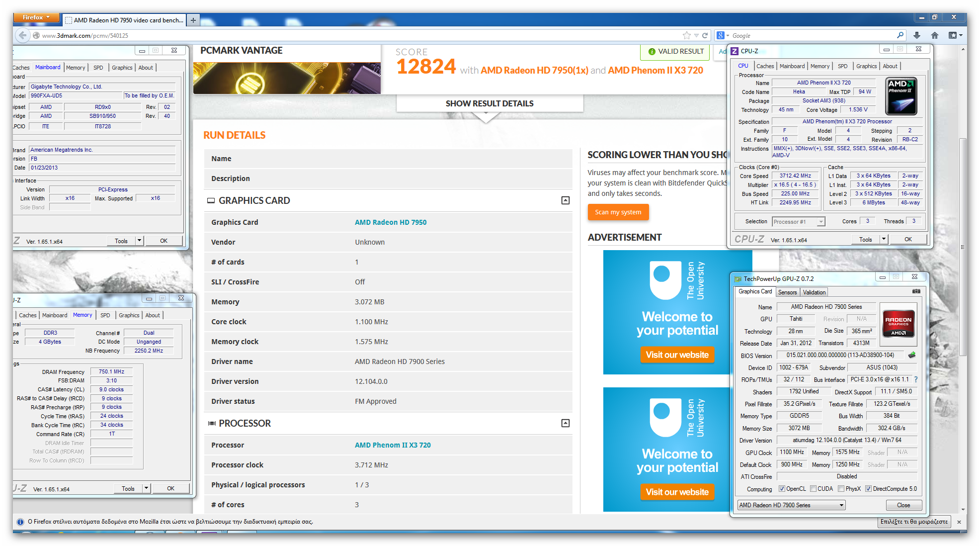This screenshot has width=980, height=546.
Task: Click the AMD Phenom II logo in CPU-Z
Action: [x=901, y=97]
